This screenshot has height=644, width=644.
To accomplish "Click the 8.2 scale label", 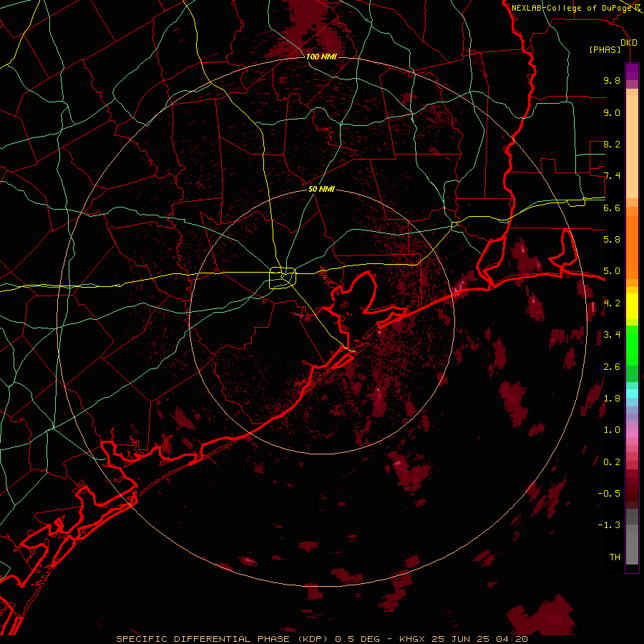I will point(612,144).
